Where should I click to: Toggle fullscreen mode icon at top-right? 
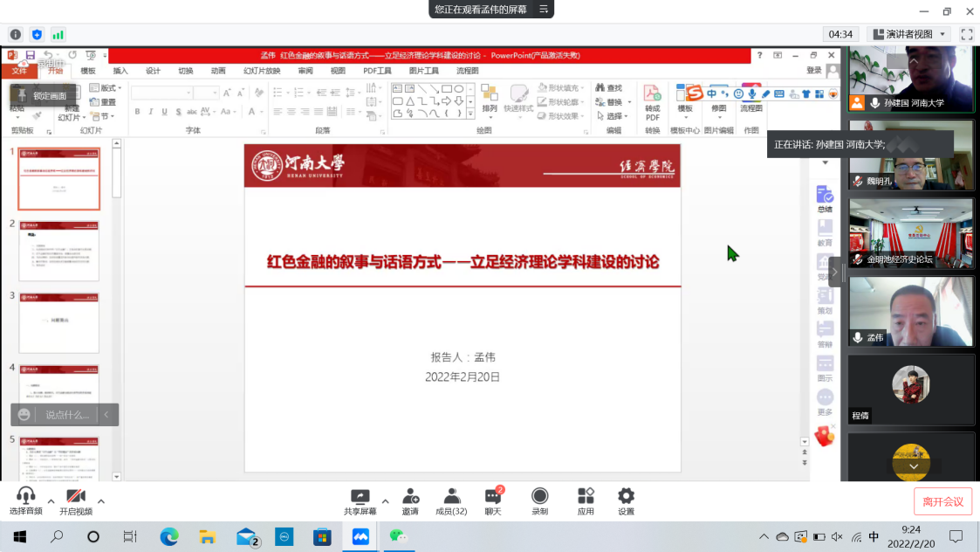click(966, 34)
